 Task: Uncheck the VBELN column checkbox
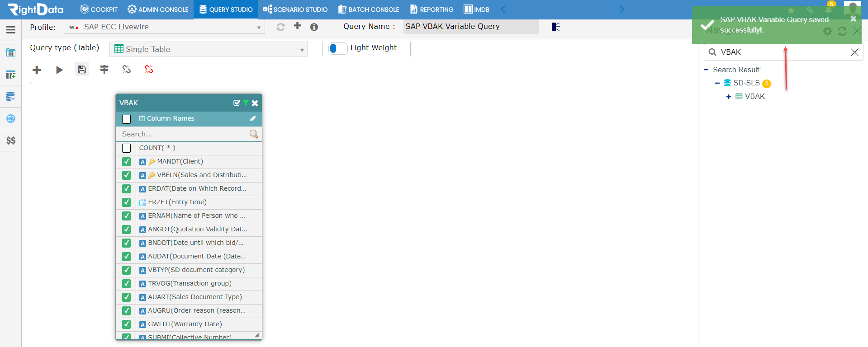pyautogui.click(x=127, y=175)
